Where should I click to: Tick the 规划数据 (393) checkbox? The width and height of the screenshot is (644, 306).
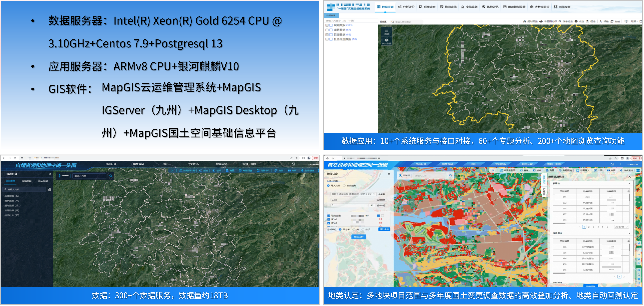point(331,25)
